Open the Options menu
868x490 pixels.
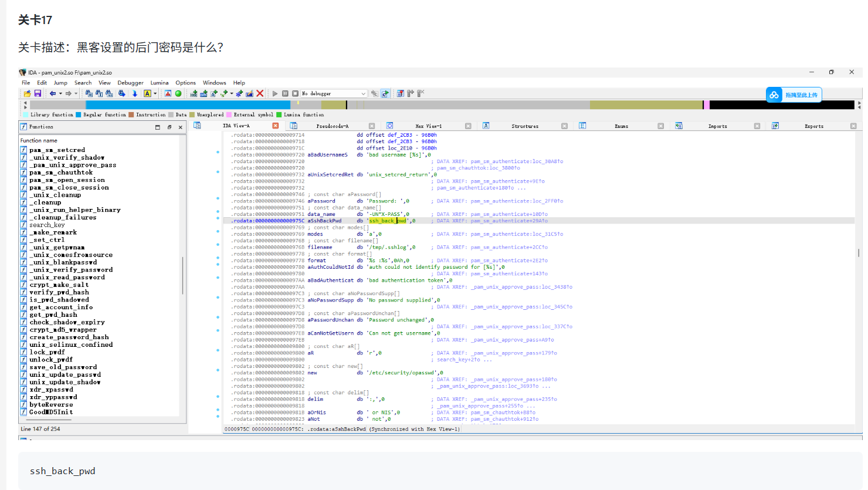pos(185,83)
